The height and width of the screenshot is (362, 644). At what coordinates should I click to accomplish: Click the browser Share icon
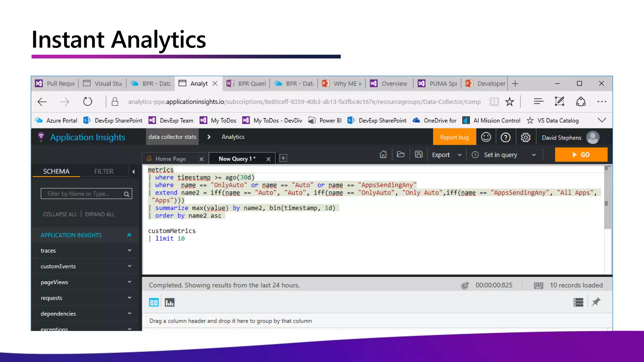(580, 101)
